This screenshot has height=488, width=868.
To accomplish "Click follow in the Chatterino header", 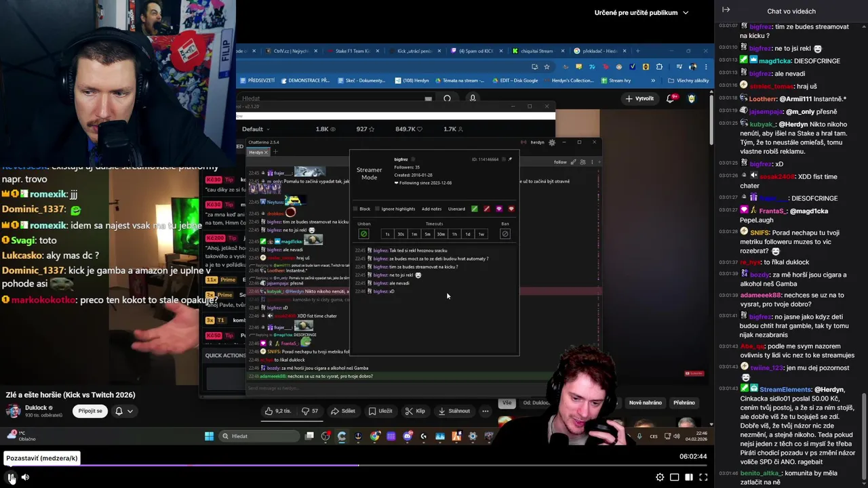I will point(560,162).
